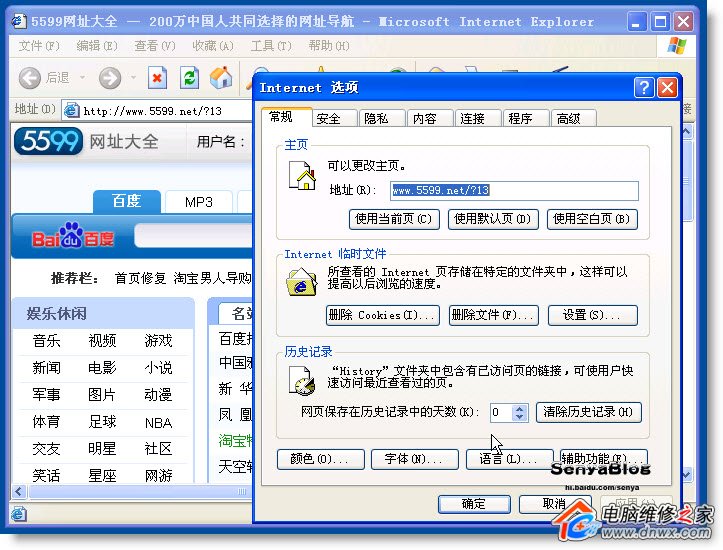723x550 pixels.
Task: Expand the Forward button dropdown arrow
Action: tap(131, 78)
